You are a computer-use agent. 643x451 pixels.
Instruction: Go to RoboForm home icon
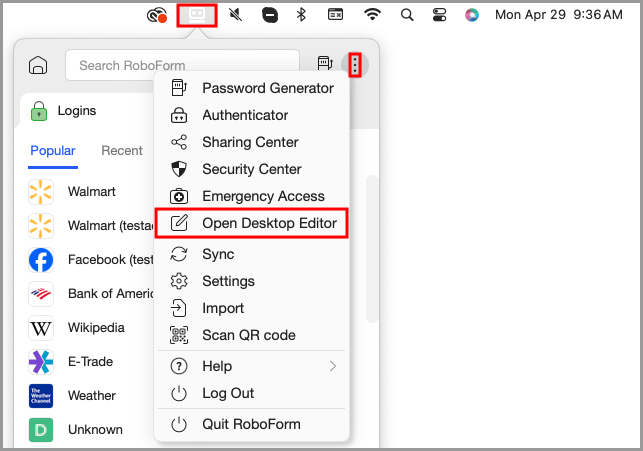(x=38, y=65)
